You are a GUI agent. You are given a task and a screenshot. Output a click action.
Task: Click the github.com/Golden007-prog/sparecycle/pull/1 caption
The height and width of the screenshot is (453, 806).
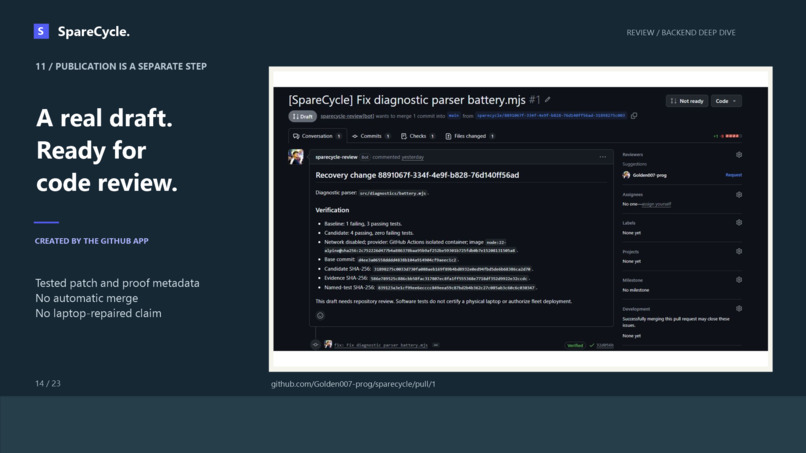[x=353, y=384]
